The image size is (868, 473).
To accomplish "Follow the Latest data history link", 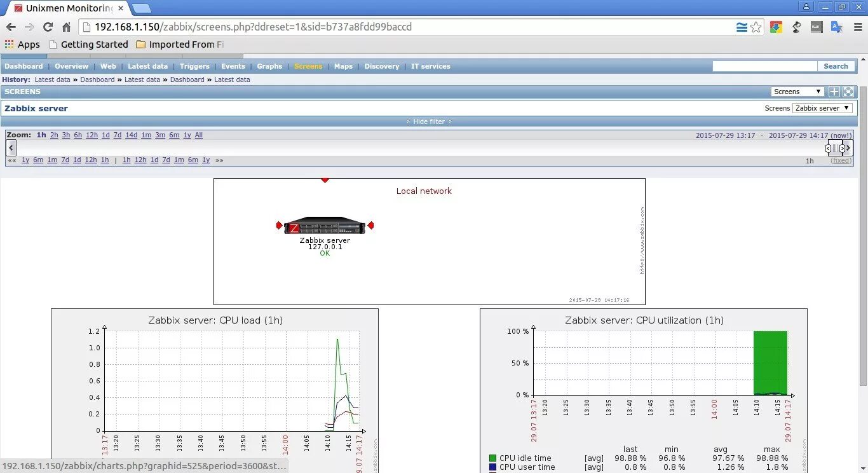I will point(53,79).
